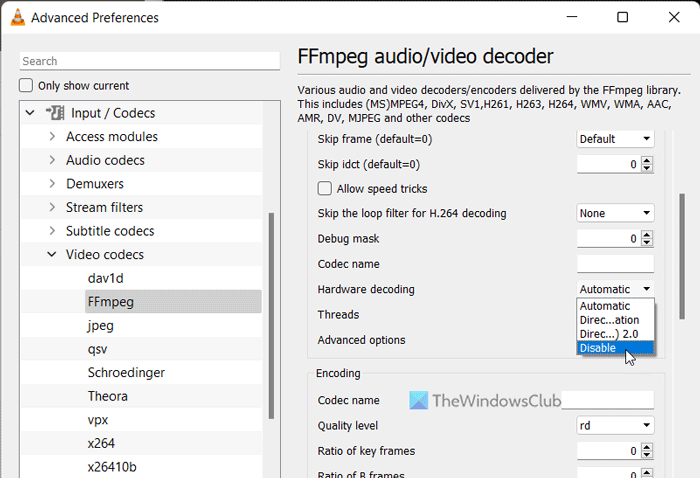
Task: Click the Advanced options label
Action: click(362, 340)
